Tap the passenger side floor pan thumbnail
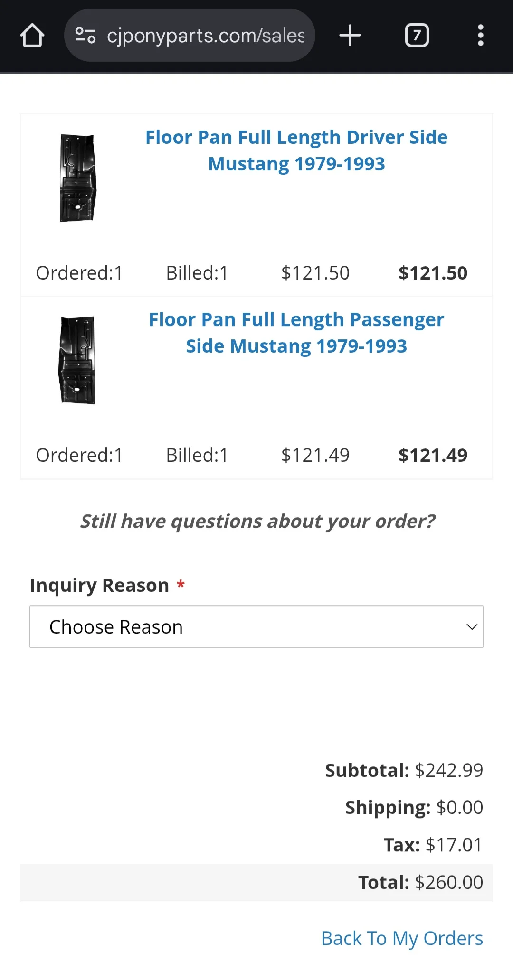513x980 pixels. (77, 360)
